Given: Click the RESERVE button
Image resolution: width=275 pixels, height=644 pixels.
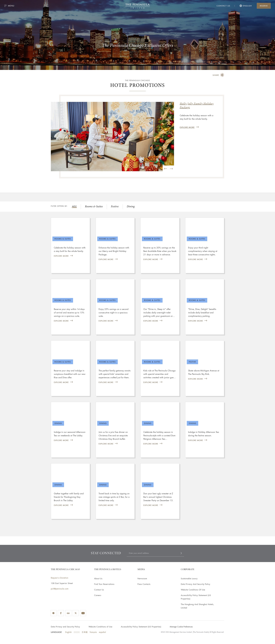Looking at the screenshot, I should (264, 6).
